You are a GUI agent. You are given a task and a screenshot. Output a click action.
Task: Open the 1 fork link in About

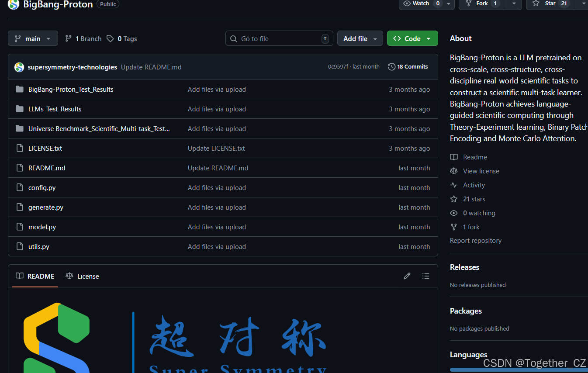(x=471, y=227)
